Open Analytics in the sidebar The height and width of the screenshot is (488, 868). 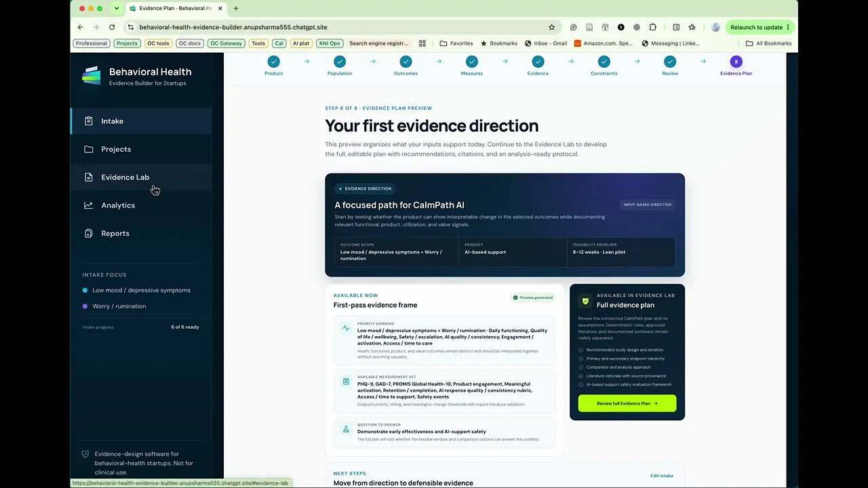coord(141,205)
